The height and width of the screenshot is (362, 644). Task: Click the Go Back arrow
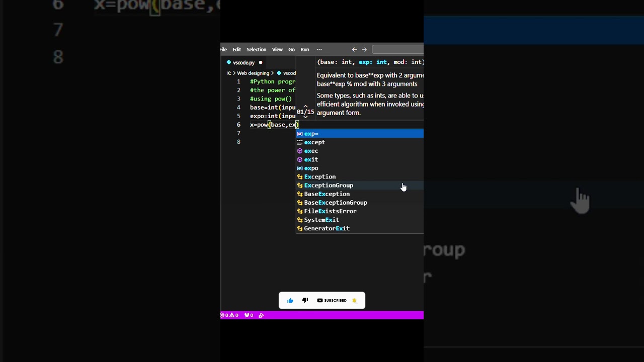pos(354,49)
